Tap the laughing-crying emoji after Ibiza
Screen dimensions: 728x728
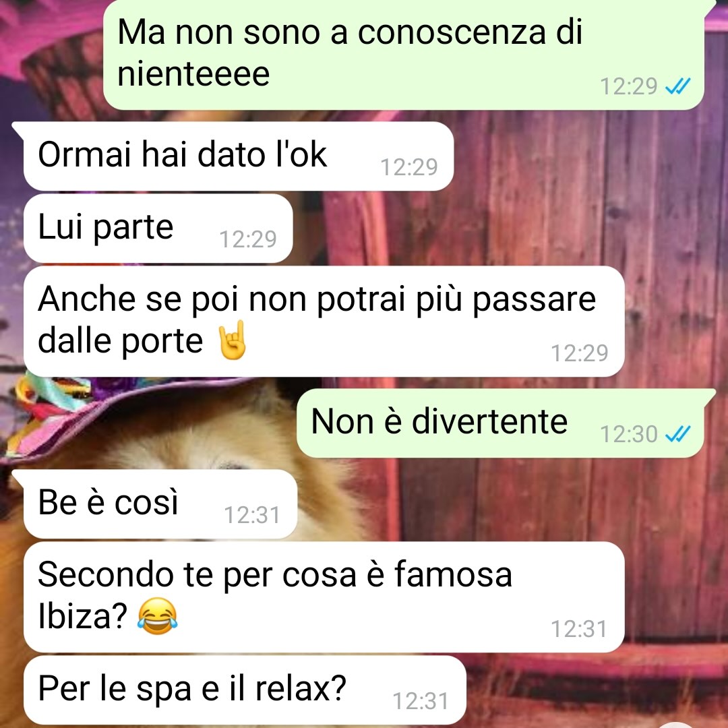coord(157,615)
